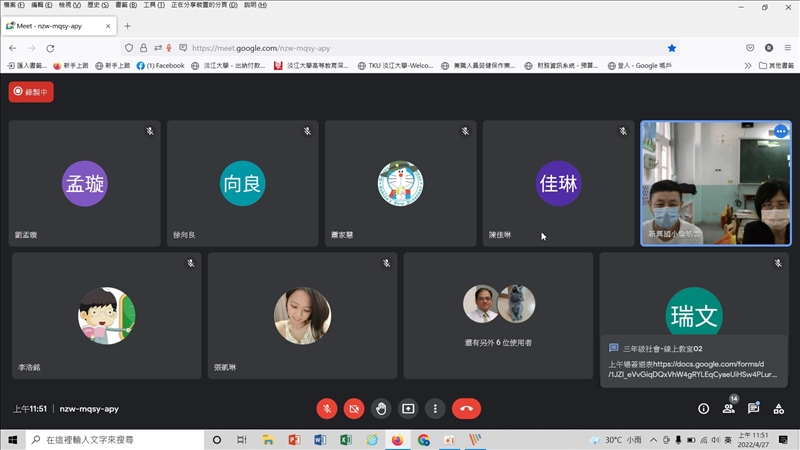
Task: Click the bookmark star in address bar
Action: 672,47
